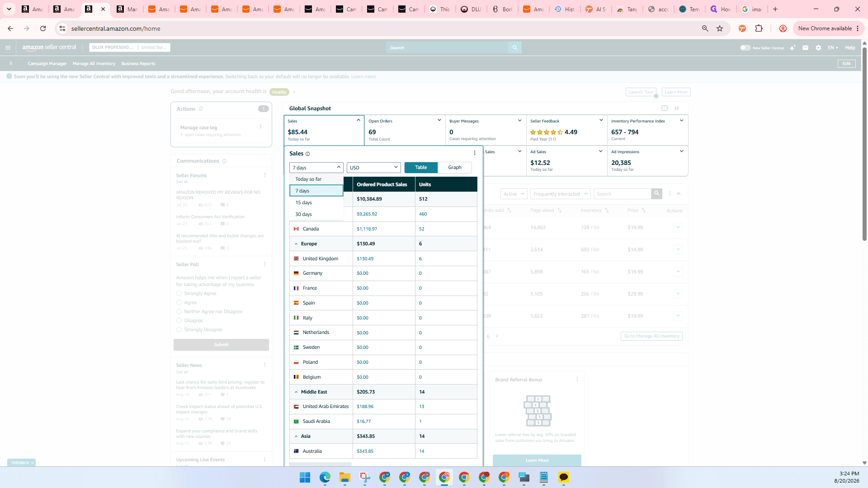Viewport: 868px width, 488px height.
Task: Open the USD currency dropdown
Action: [373, 168]
